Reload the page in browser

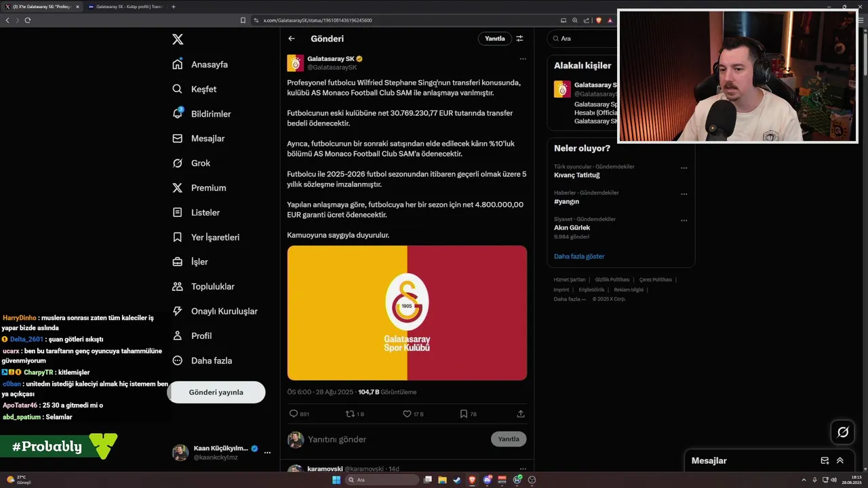click(x=28, y=20)
